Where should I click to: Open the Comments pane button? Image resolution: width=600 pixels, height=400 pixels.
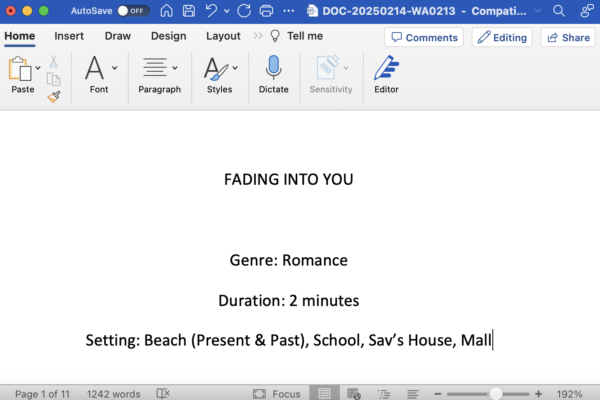[424, 37]
